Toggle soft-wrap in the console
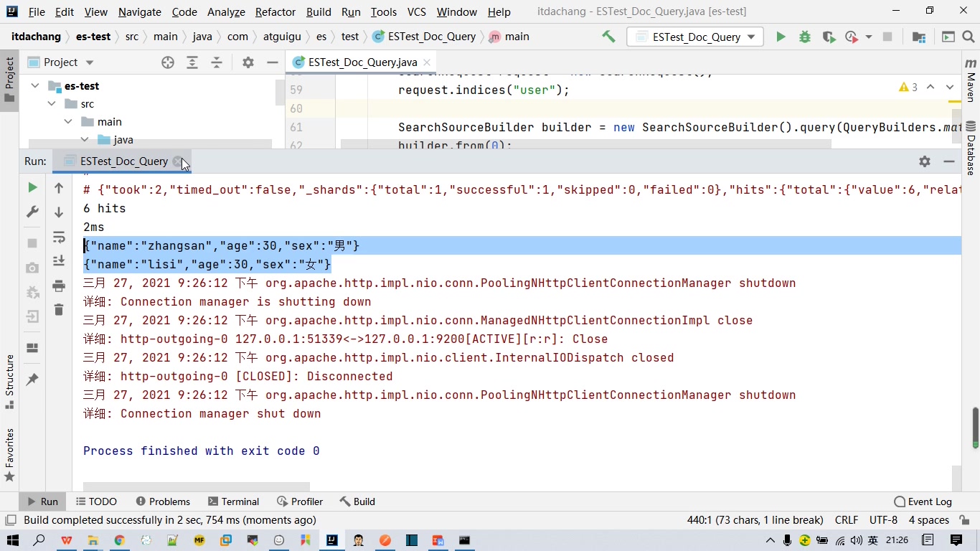Viewport: 980px width, 551px height. pos(59,237)
